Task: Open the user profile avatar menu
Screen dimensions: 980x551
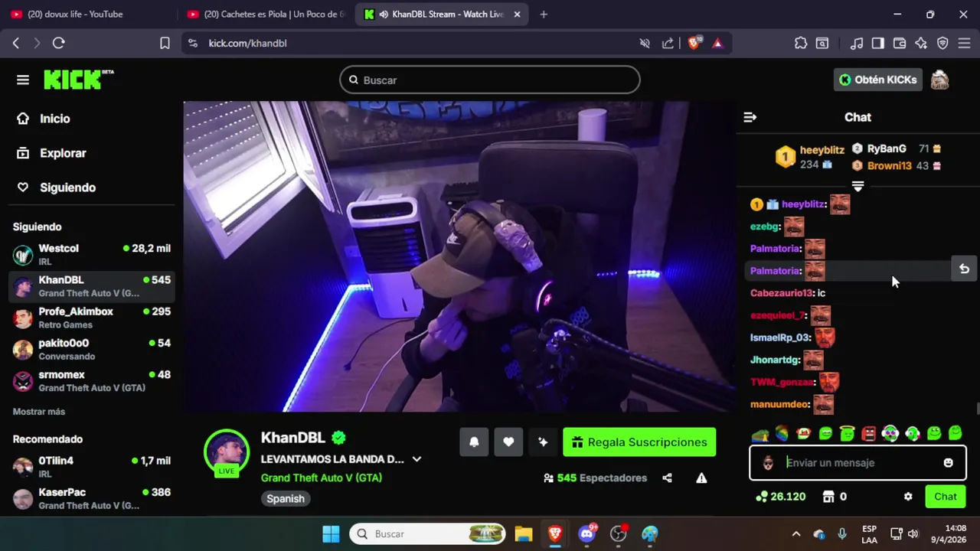Action: 939,80
